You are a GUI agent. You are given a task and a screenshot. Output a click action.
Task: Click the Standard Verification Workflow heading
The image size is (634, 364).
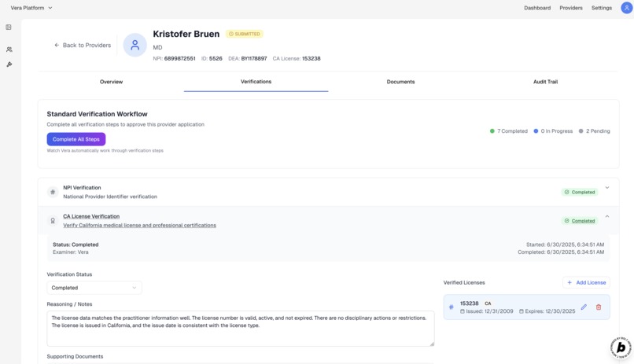point(97,114)
